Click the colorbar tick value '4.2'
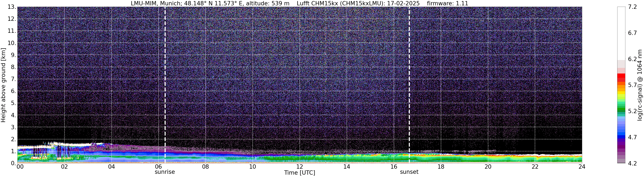Image resolution: width=644 pixels, height=177 pixels. [x=632, y=163]
